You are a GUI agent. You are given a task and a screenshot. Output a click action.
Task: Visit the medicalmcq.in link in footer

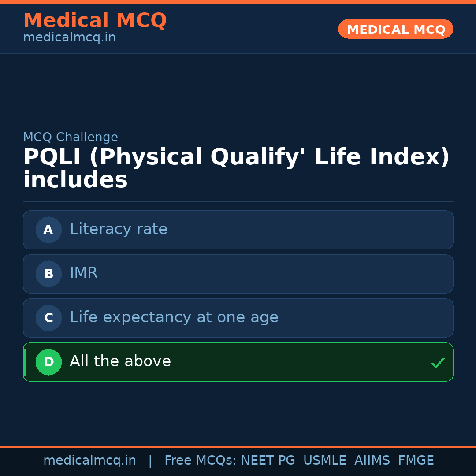coord(89,460)
